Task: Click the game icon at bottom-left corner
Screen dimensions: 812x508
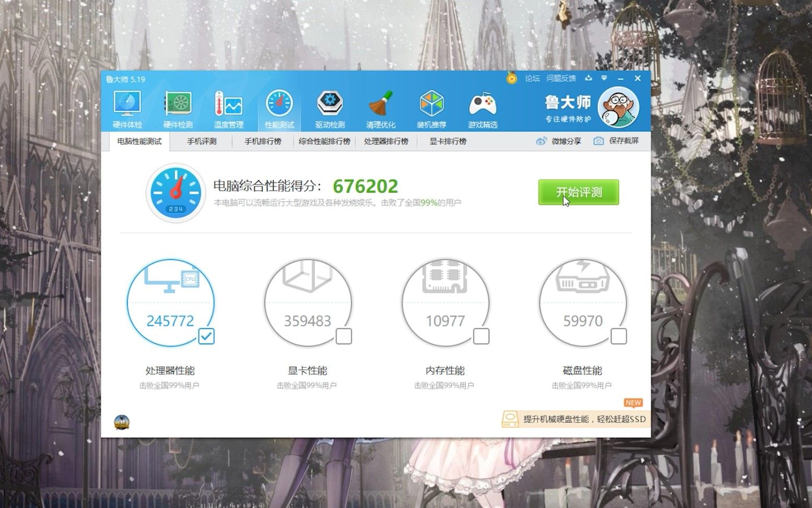Action: pos(122,422)
